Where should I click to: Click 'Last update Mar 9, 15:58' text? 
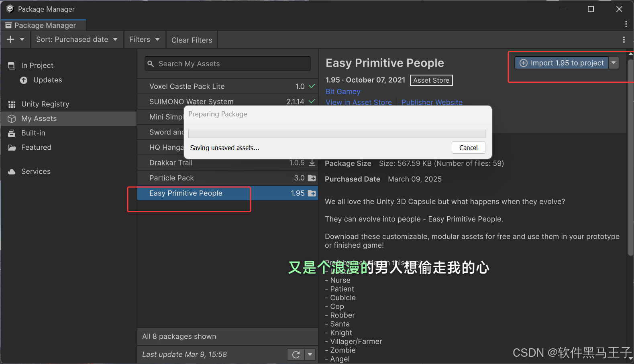click(184, 354)
